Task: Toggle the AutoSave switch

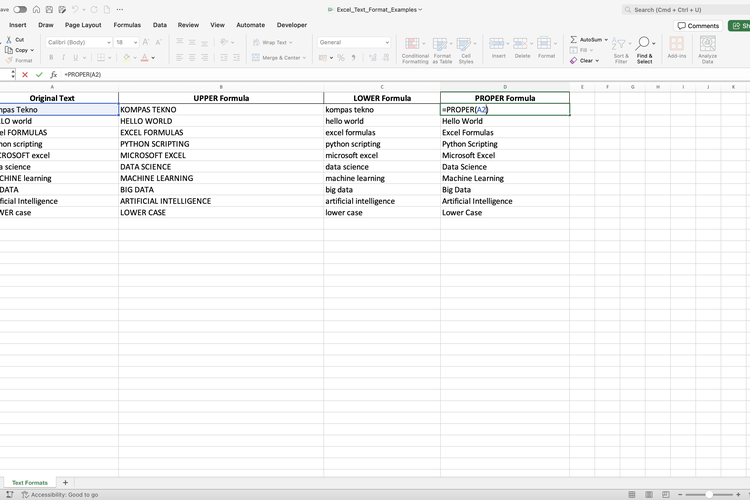Action: coord(20,9)
